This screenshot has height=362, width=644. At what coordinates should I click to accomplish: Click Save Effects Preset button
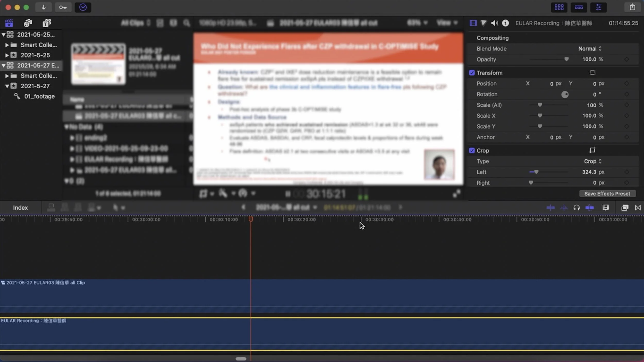[607, 194]
